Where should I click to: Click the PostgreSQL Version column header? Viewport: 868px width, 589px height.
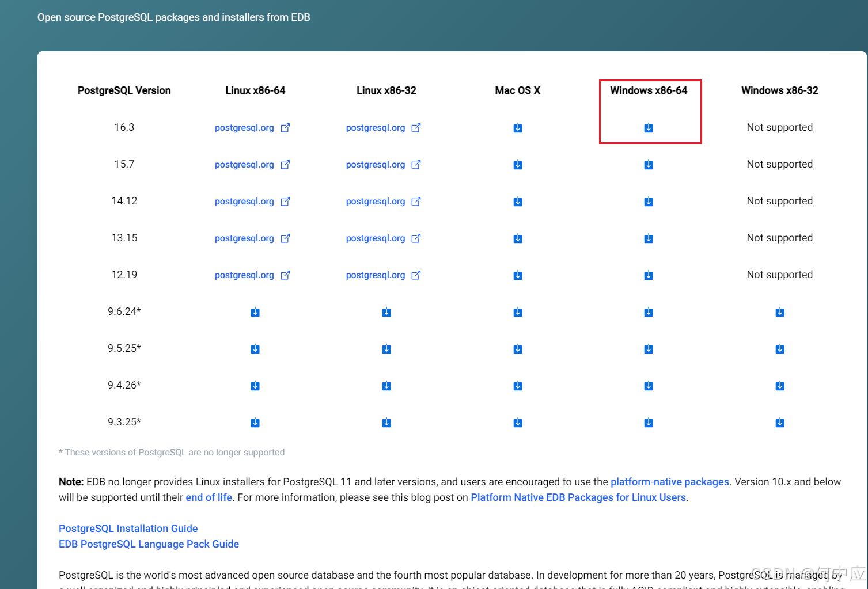click(x=124, y=90)
